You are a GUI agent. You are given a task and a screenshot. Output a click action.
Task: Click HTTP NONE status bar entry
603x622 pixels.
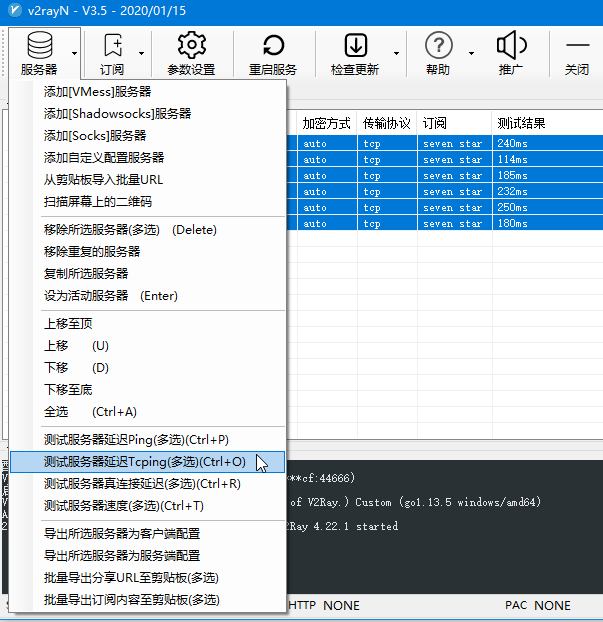324,605
